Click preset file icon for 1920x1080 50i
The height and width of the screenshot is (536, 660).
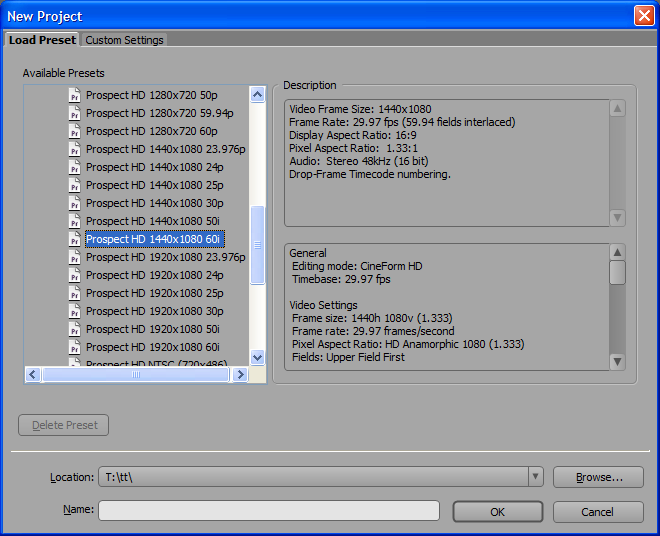point(75,329)
